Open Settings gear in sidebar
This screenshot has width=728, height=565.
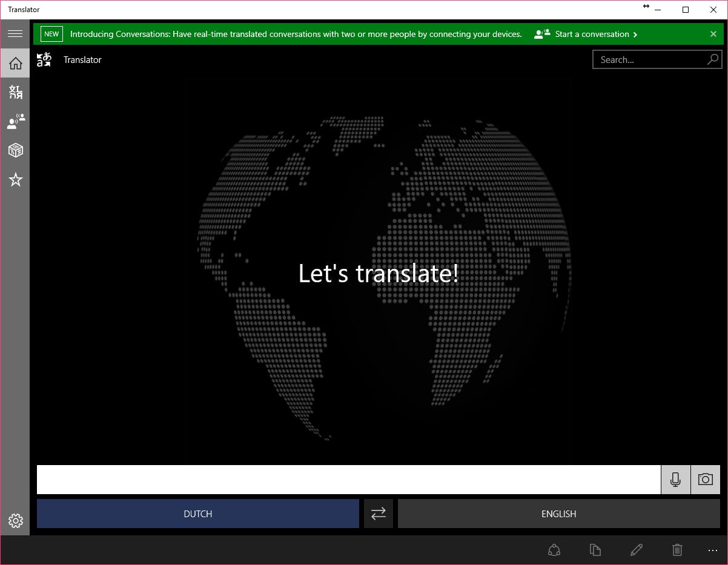[x=15, y=521]
